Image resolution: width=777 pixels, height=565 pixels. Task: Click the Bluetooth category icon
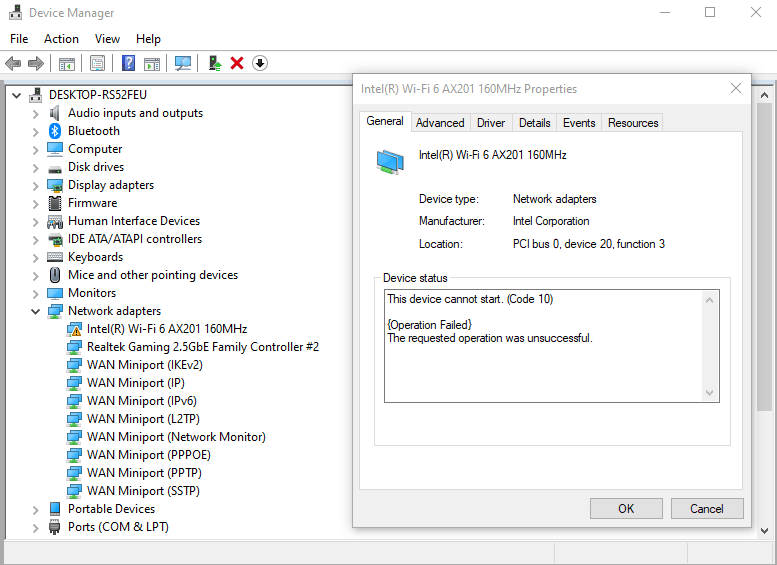tap(55, 131)
